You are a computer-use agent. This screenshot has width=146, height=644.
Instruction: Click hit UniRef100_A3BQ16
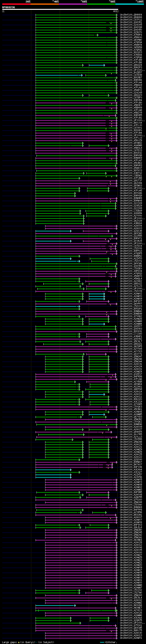tap(131, 223)
